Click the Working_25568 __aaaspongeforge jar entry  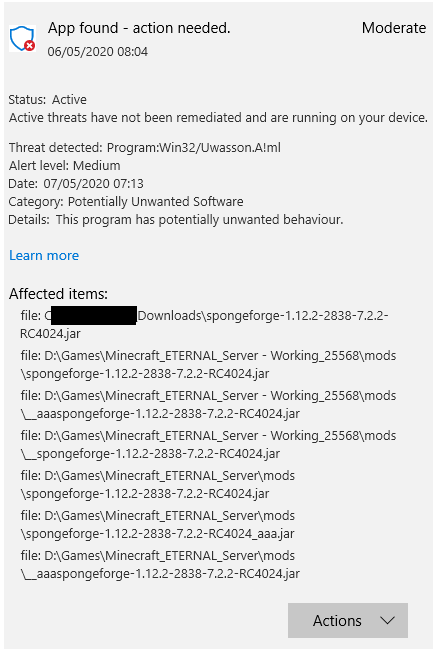tap(208, 404)
